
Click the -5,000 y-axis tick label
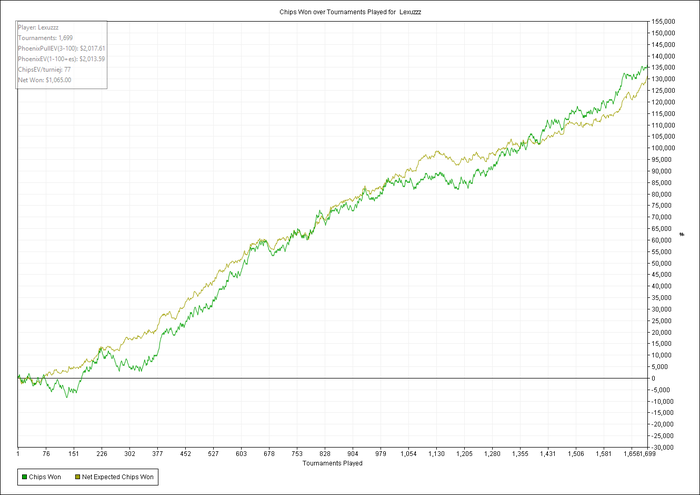tap(663, 390)
